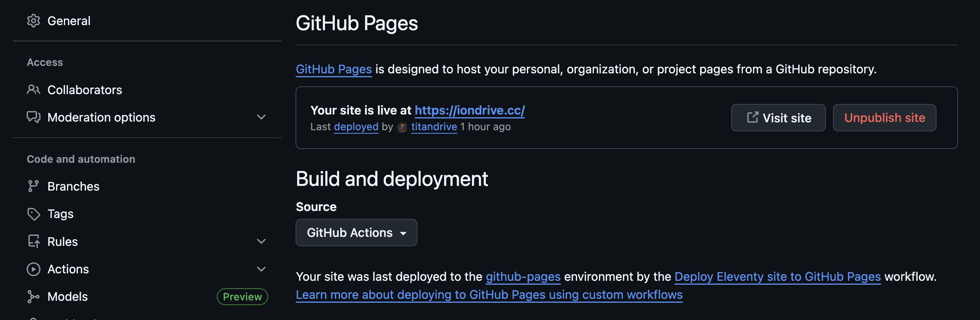Image resolution: width=980 pixels, height=320 pixels.
Task: Click the Collaborators people icon
Action: pos(33,90)
